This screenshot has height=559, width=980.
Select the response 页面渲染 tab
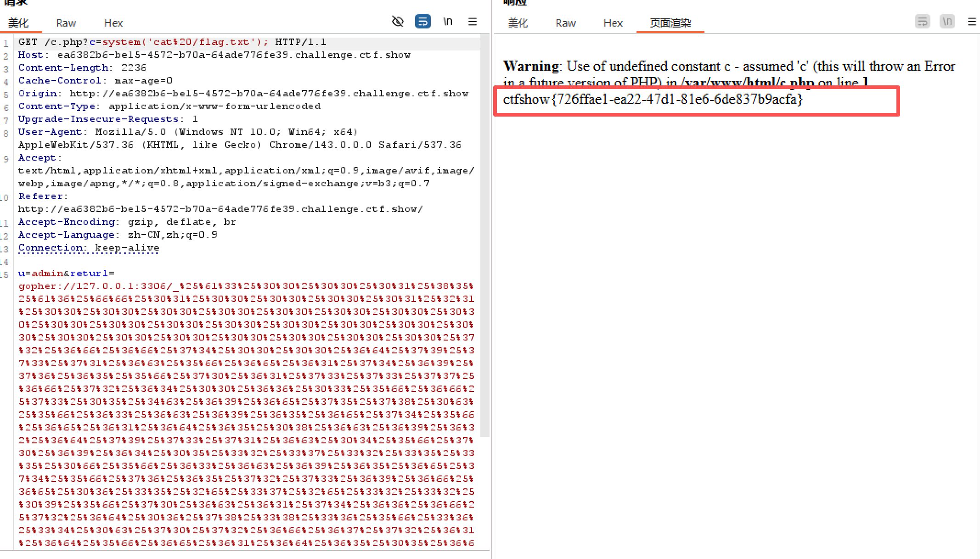pyautogui.click(x=670, y=23)
